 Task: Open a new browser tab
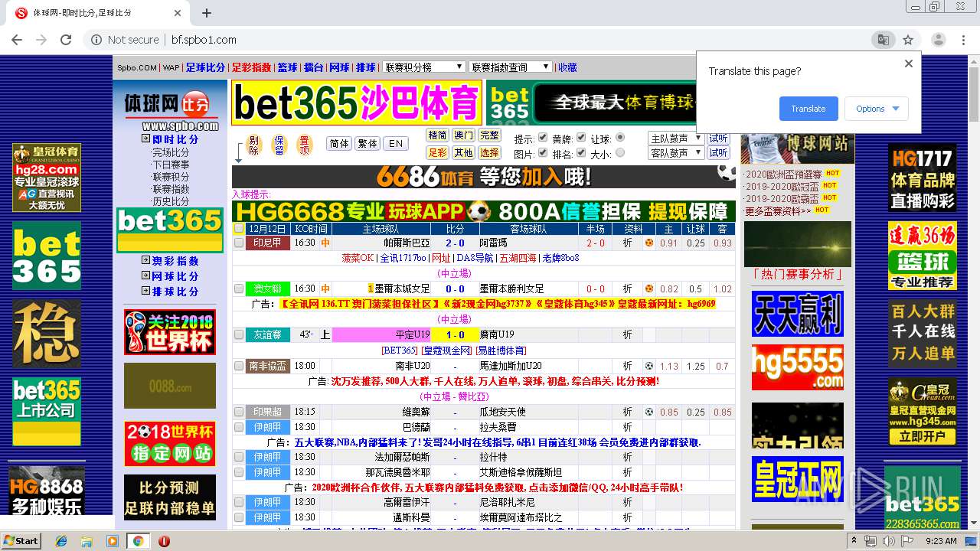tap(207, 13)
